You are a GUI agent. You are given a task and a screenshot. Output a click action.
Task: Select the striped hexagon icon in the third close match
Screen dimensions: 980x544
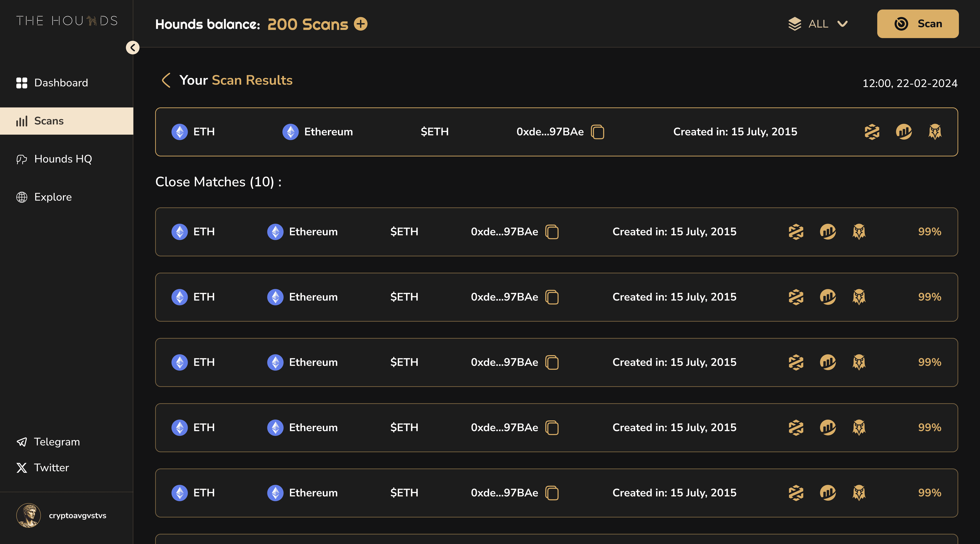(796, 362)
